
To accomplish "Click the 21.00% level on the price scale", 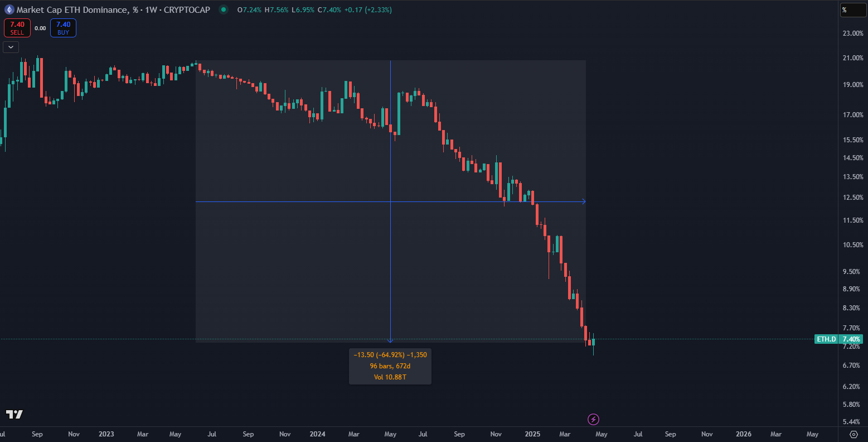I will 853,58.
